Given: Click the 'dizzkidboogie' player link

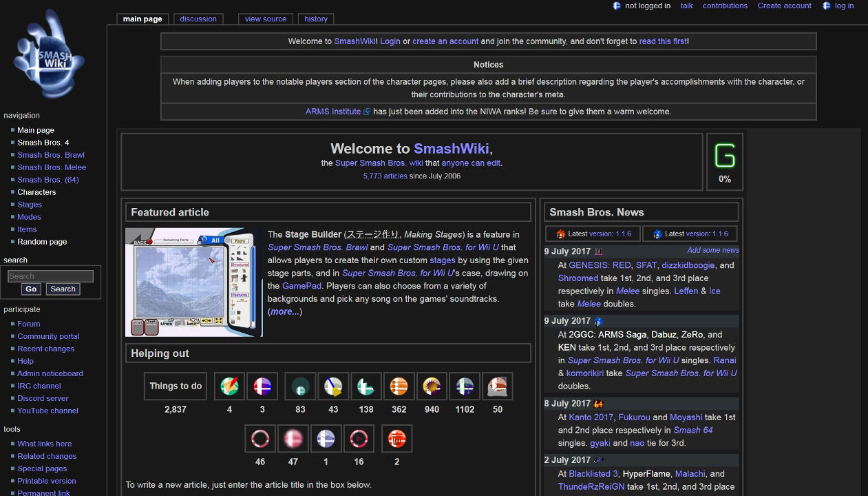Looking at the screenshot, I should [x=689, y=265].
